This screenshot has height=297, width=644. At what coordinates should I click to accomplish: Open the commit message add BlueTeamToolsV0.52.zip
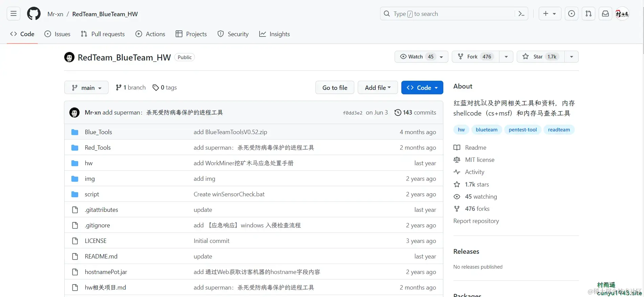tap(230, 132)
